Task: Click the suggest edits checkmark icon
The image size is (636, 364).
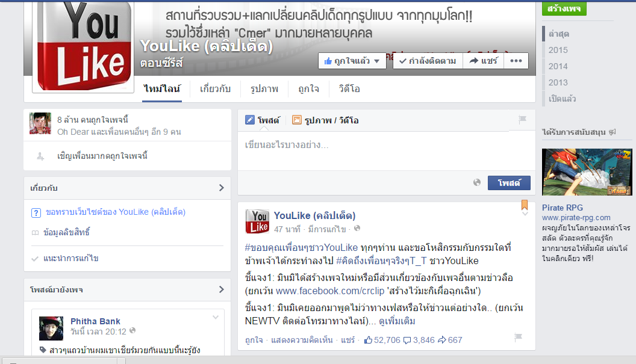Action: click(x=35, y=259)
